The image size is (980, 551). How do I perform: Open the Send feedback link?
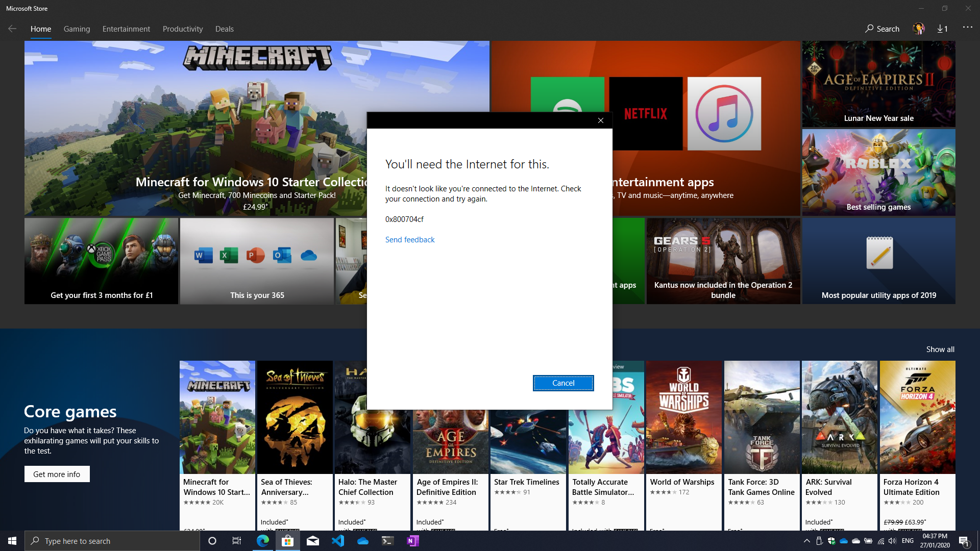[x=410, y=240]
